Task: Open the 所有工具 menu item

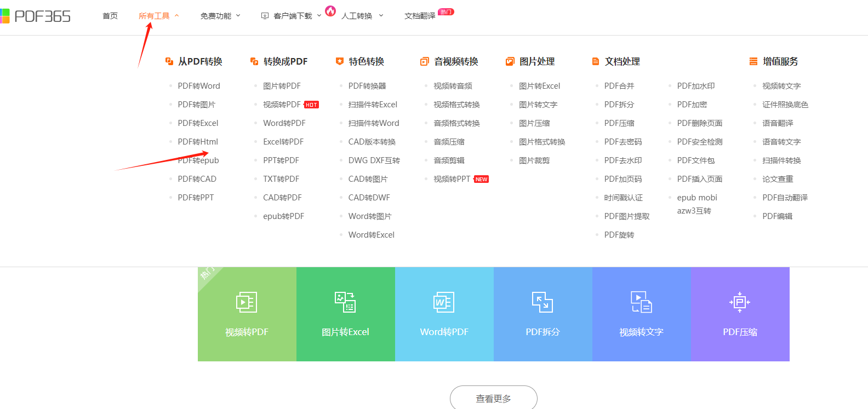Action: [x=154, y=16]
